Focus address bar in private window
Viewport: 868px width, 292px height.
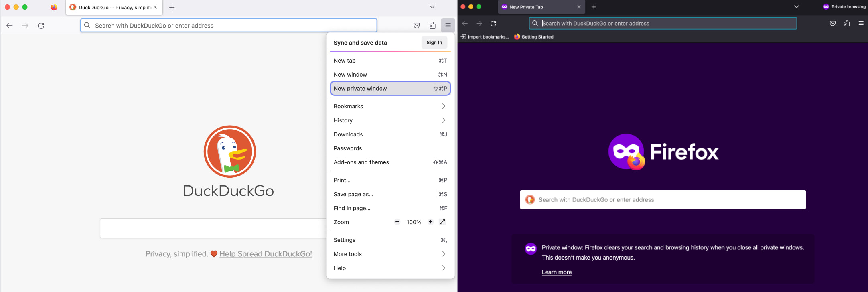[x=663, y=23]
